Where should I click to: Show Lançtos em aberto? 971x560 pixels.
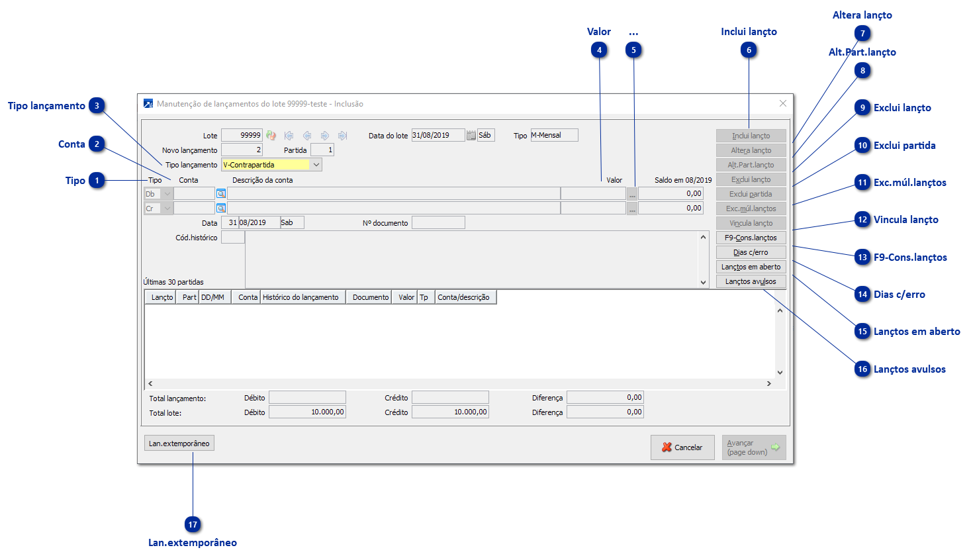751,267
